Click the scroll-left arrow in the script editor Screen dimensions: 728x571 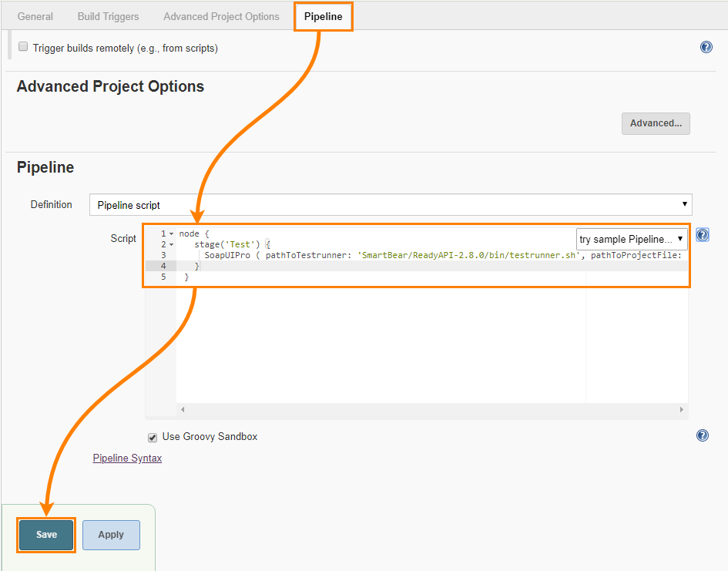pyautogui.click(x=182, y=409)
